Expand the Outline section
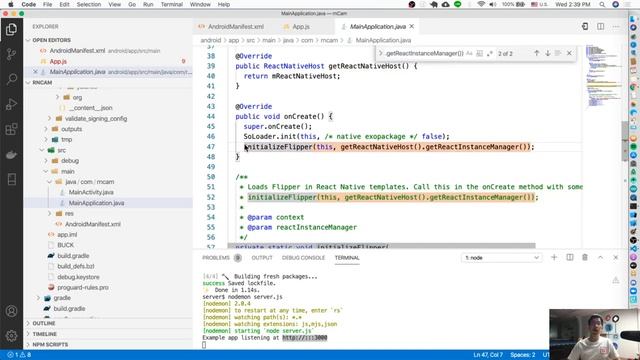 pos(44,323)
